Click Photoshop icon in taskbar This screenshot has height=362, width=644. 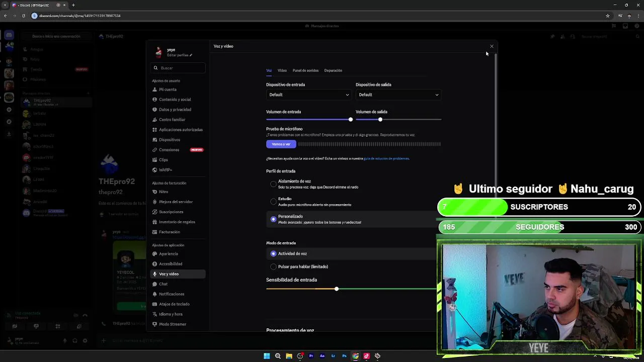[344, 356]
